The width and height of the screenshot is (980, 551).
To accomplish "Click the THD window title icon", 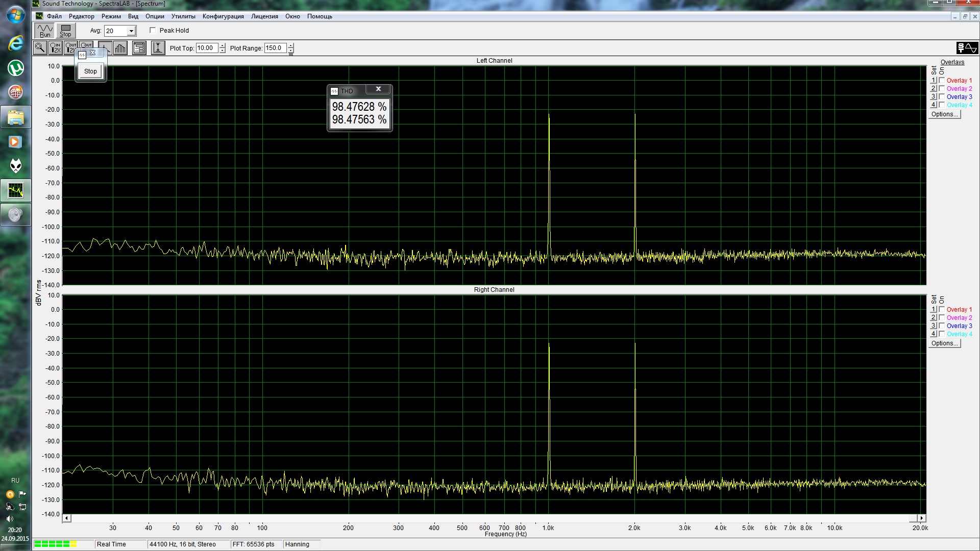I will point(334,91).
